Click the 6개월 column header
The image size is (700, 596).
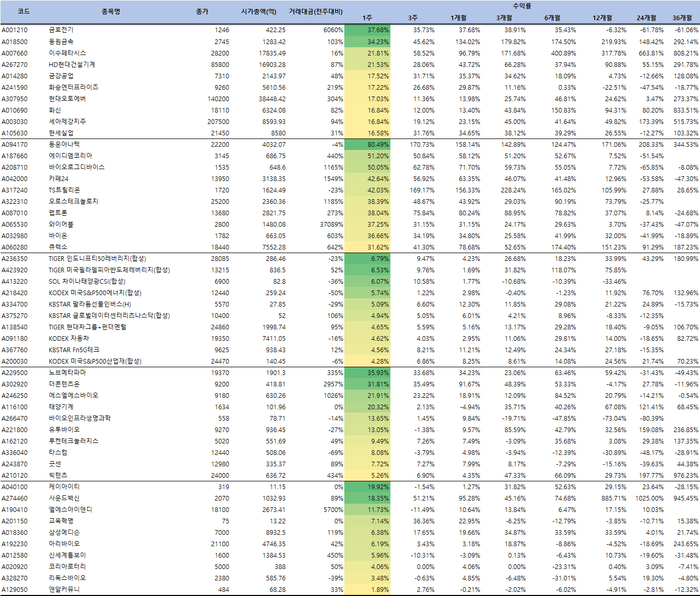pos(552,18)
